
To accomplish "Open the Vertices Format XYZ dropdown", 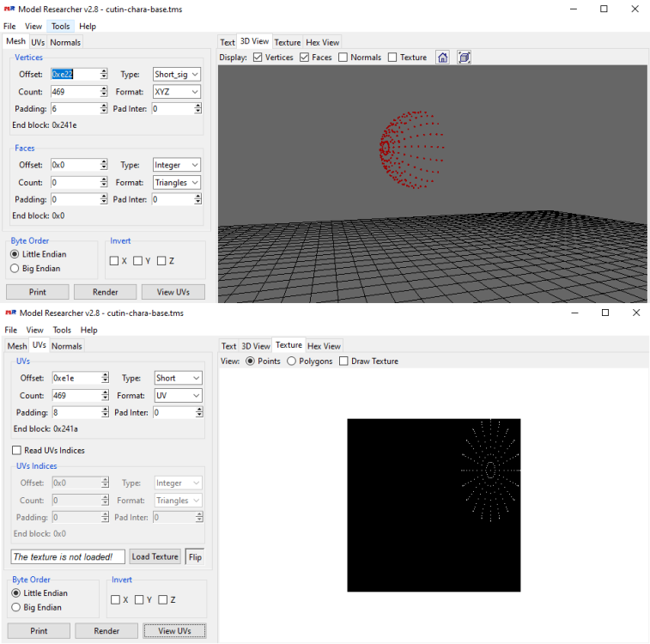I will 177,92.
